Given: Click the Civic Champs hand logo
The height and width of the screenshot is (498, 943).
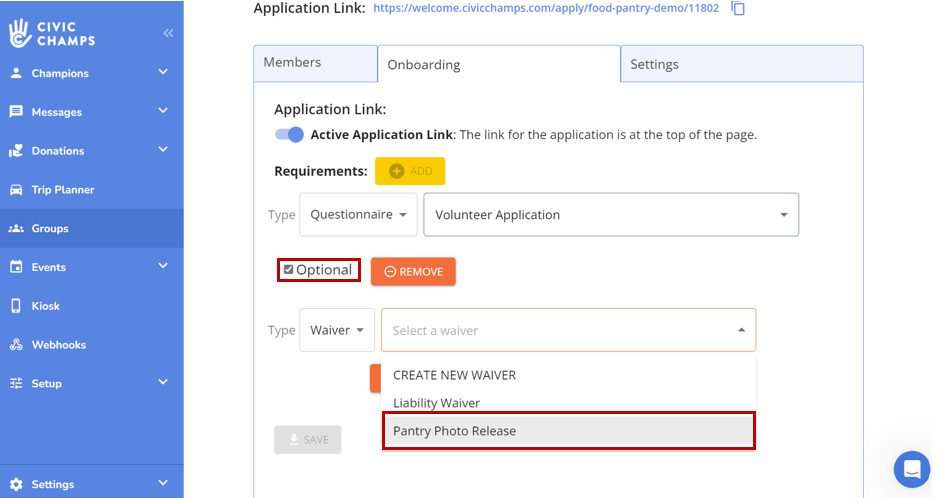Looking at the screenshot, I should 19,33.
